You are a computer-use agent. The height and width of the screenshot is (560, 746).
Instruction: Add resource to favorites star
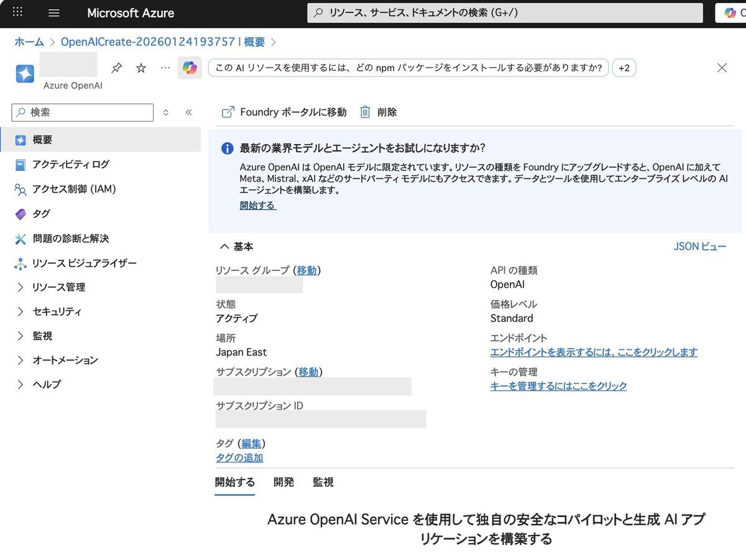click(x=141, y=68)
